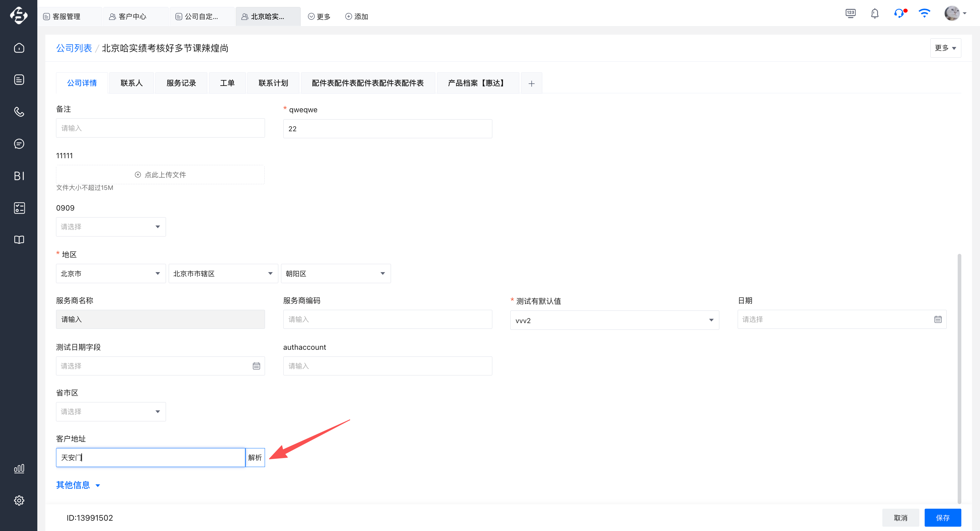Click the phone call sidebar icon
Image resolution: width=980 pixels, height=531 pixels.
pos(19,112)
